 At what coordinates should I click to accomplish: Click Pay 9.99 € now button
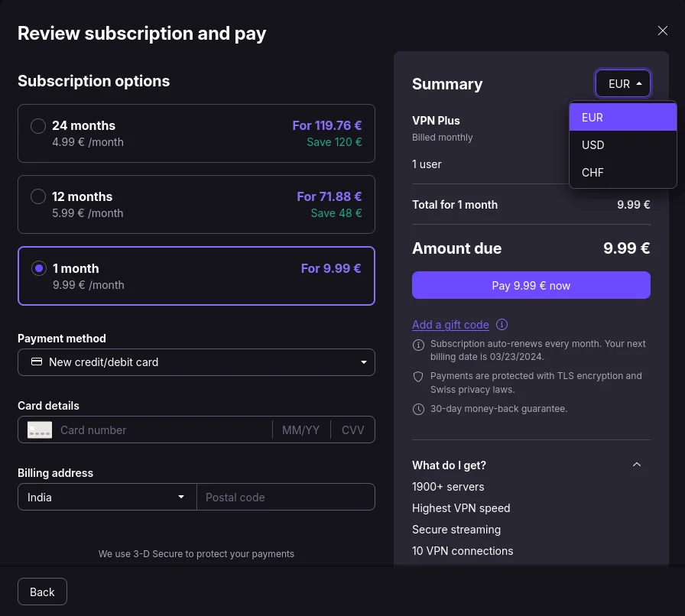point(531,285)
